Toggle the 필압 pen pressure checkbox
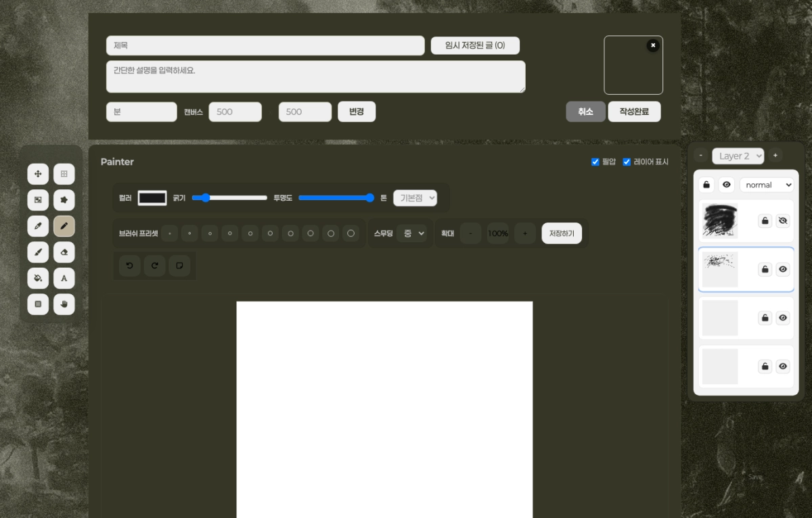The height and width of the screenshot is (518, 812). pos(595,162)
